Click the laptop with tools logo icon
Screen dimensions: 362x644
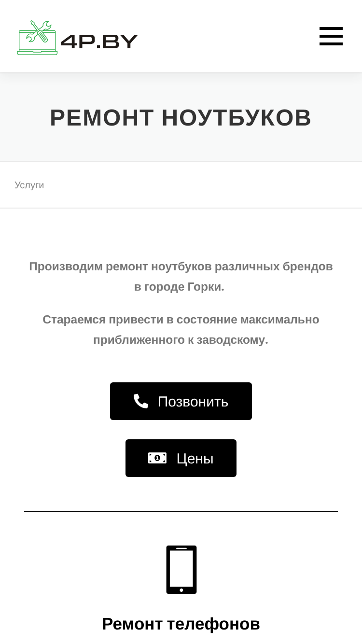point(37,38)
